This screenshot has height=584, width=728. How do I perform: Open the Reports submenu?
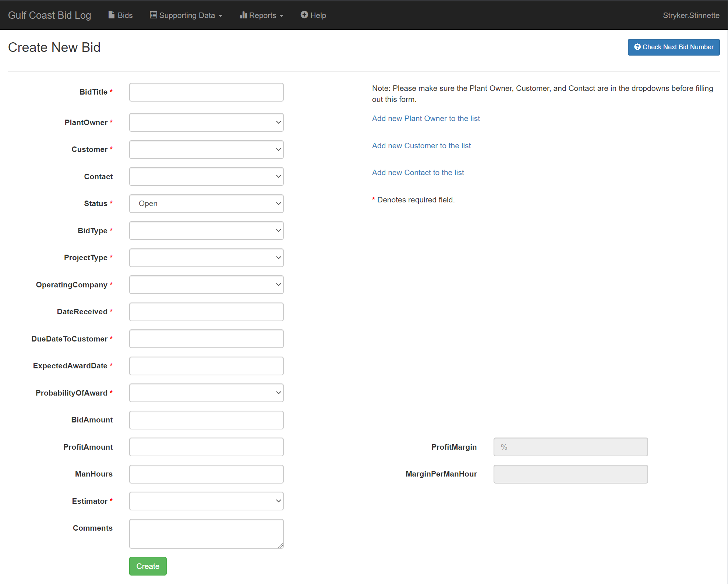pyautogui.click(x=263, y=15)
